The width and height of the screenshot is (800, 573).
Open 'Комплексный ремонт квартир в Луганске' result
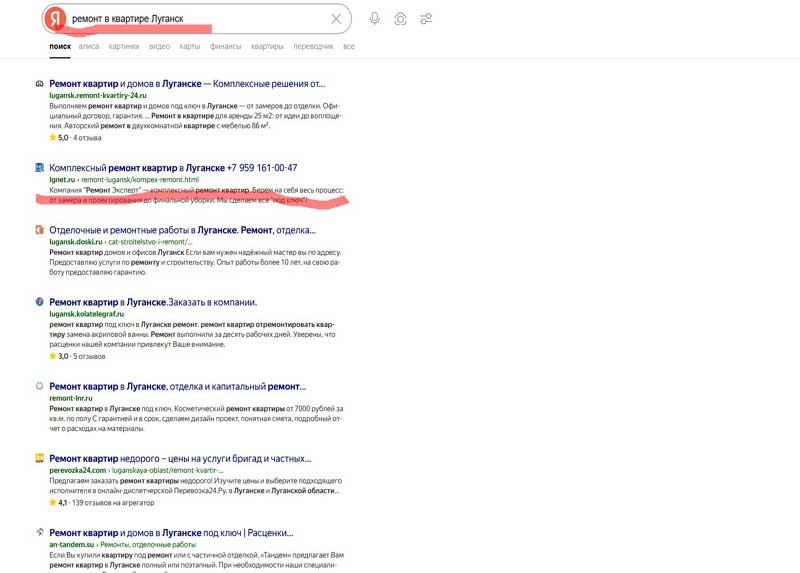click(173, 168)
